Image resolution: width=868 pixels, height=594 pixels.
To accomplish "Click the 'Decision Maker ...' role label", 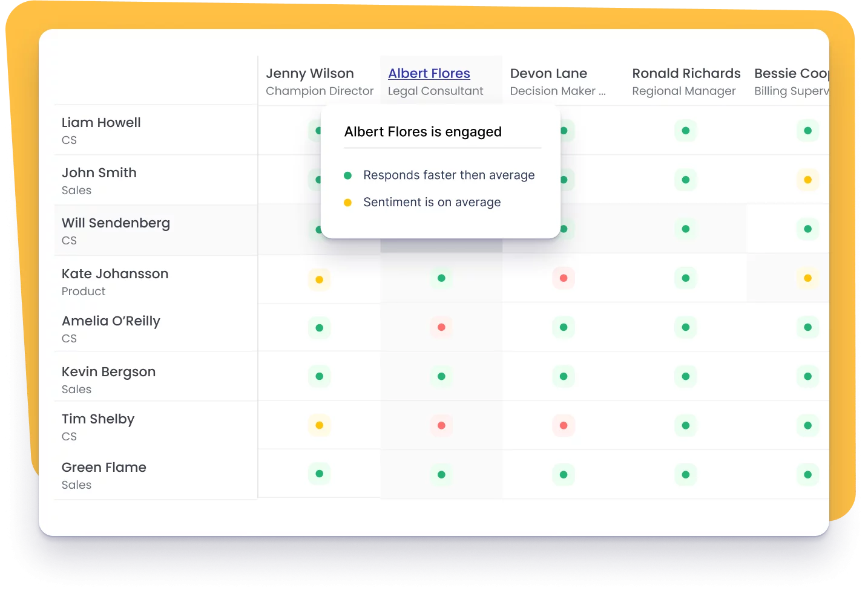I will coord(557,91).
